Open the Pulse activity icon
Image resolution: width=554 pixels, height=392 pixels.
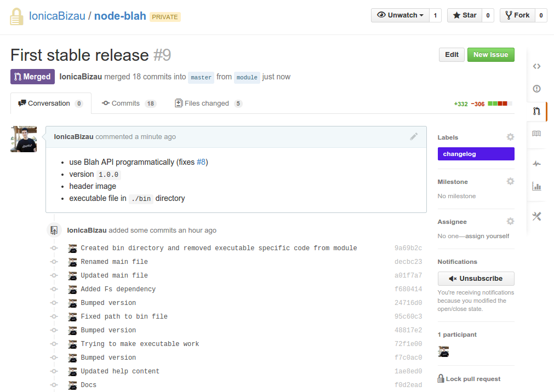click(536, 164)
